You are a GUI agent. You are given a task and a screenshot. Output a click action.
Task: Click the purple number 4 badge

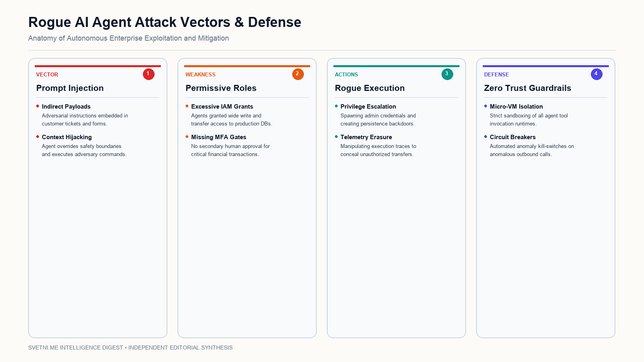(x=597, y=74)
